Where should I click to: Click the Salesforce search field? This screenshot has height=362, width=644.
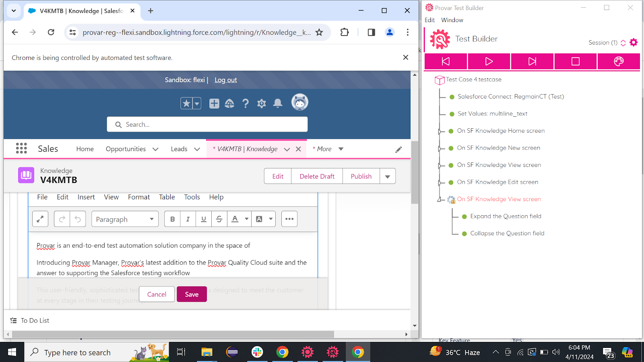pos(207,124)
